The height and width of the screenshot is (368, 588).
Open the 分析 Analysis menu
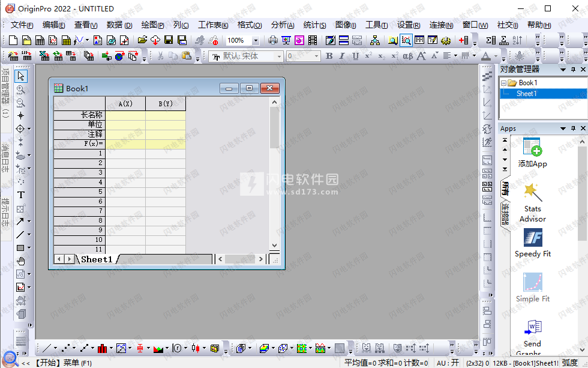click(283, 25)
